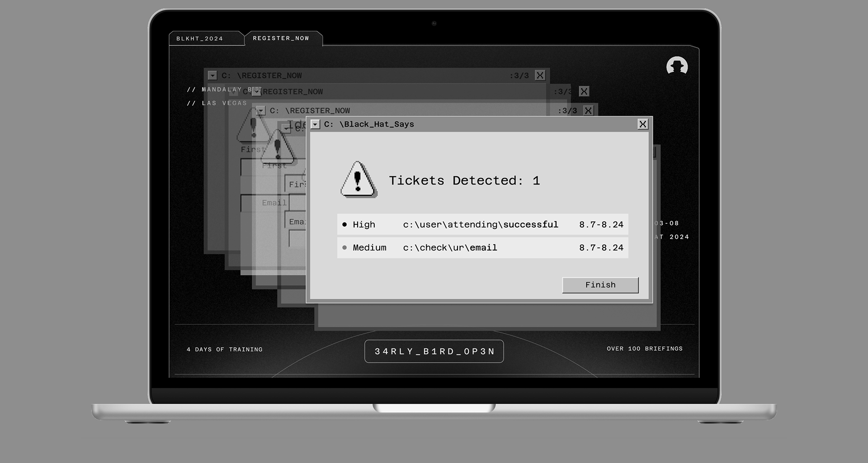Click the Finish button in the dialog
The height and width of the screenshot is (463, 868).
(600, 285)
